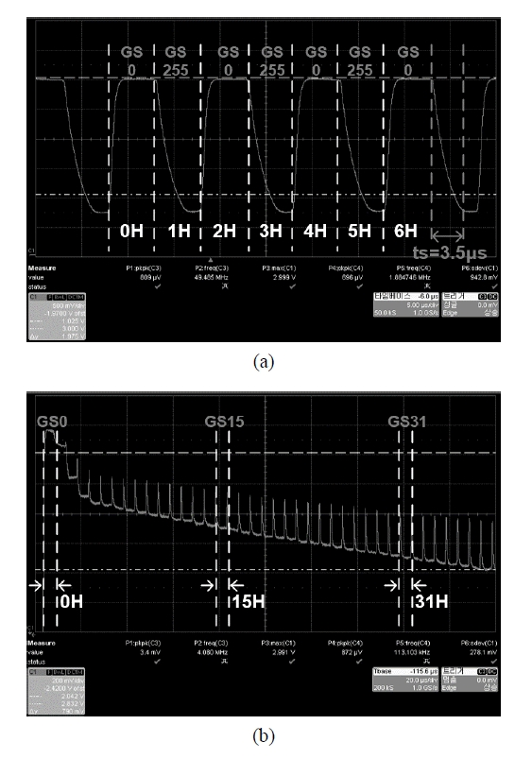Click the 6H label on waveform

pyautogui.click(x=405, y=231)
